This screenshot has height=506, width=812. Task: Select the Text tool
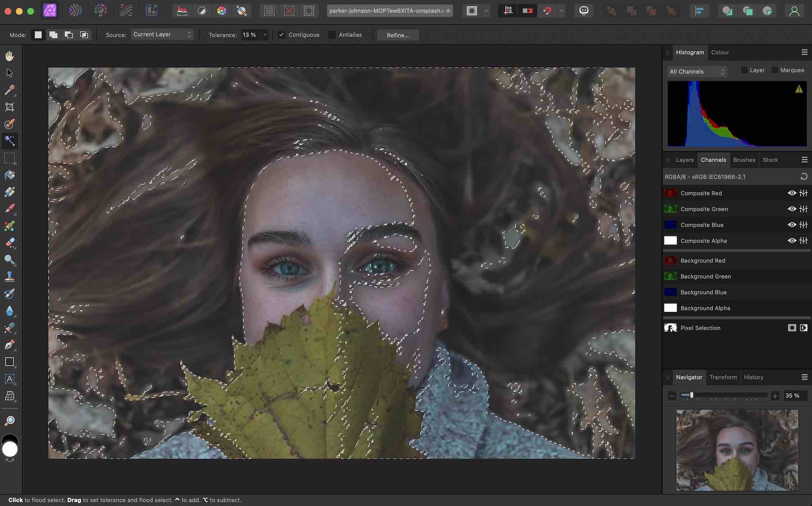tap(9, 379)
